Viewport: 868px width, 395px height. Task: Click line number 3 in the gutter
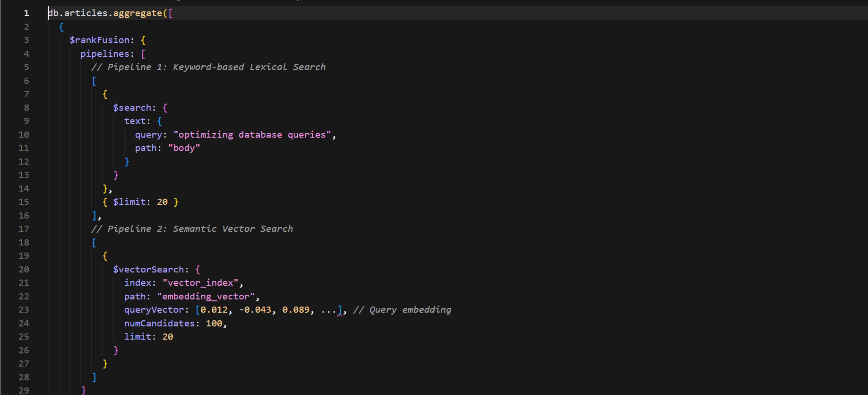(x=26, y=40)
